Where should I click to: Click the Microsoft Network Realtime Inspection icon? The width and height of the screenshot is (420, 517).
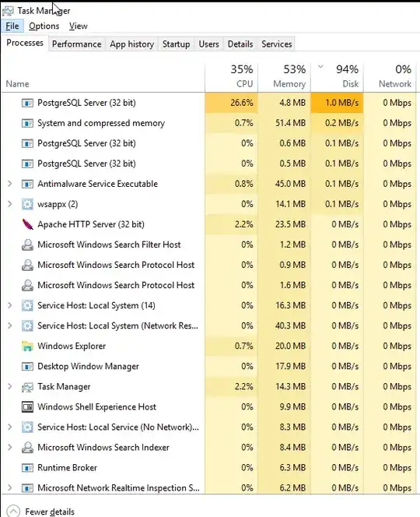[x=27, y=488]
